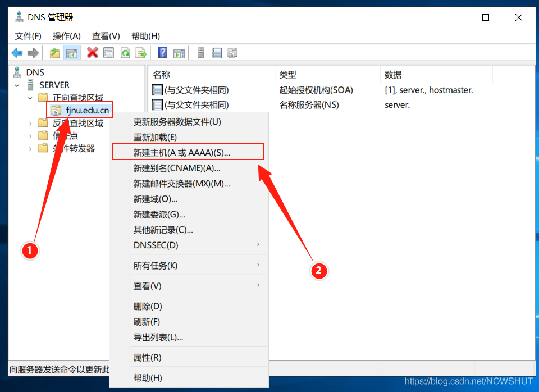
Task: Click the DNS Manager title bar app icon
Action: tap(19, 17)
